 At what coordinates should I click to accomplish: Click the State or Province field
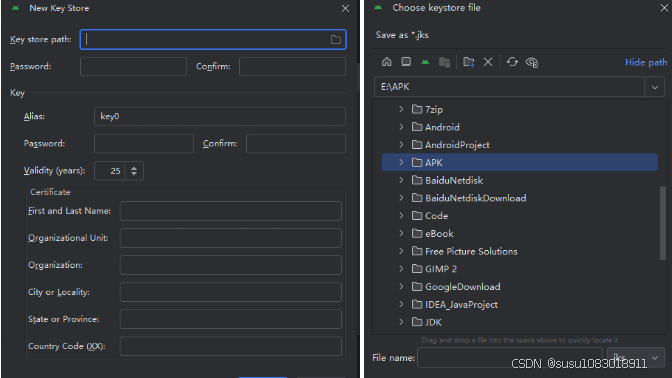coord(231,319)
